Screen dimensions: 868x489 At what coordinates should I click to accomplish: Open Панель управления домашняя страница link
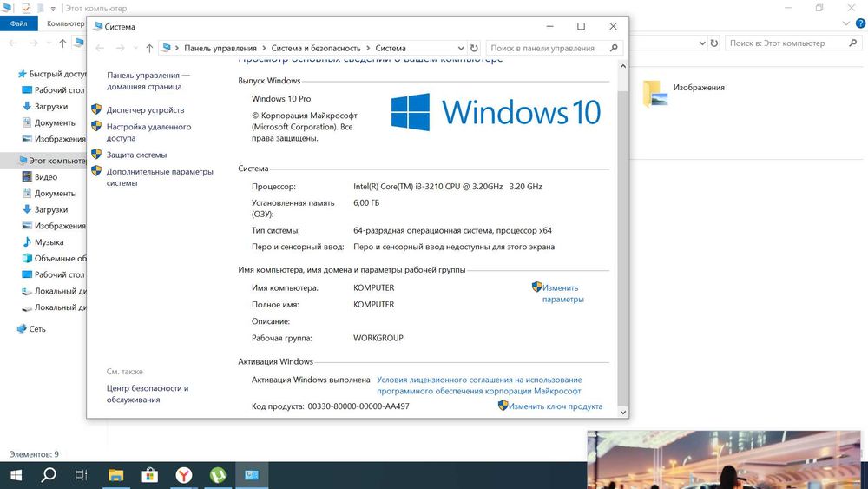coord(148,81)
